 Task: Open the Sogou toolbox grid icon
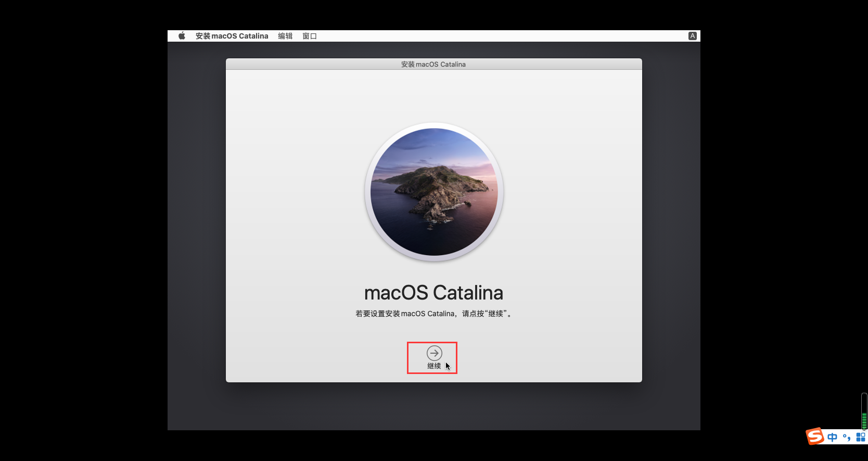pyautogui.click(x=861, y=437)
